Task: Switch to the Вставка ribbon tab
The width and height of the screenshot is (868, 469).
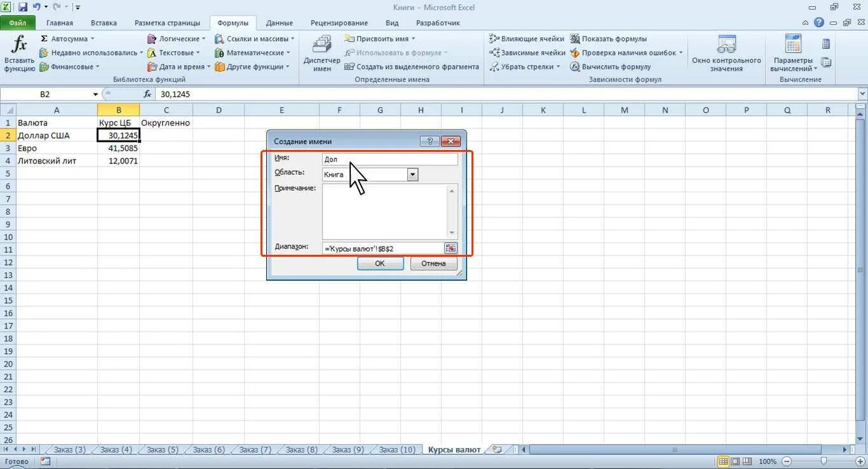Action: (104, 23)
